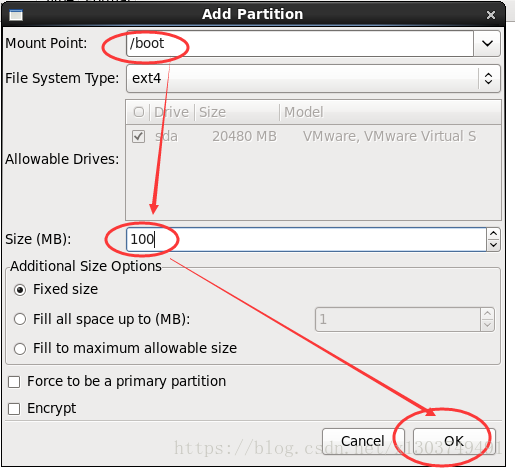
Task: Decrease Size (MB) with down arrow
Action: 493,245
